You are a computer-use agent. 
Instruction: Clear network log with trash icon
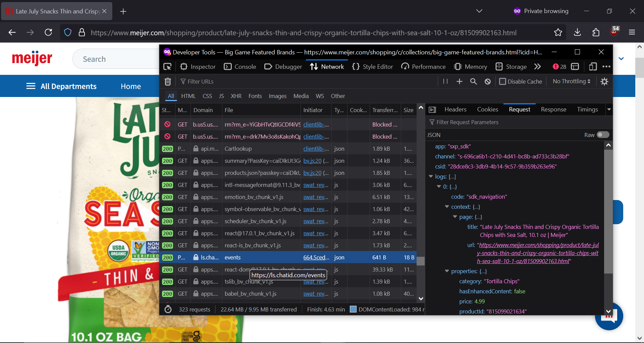coord(168,82)
